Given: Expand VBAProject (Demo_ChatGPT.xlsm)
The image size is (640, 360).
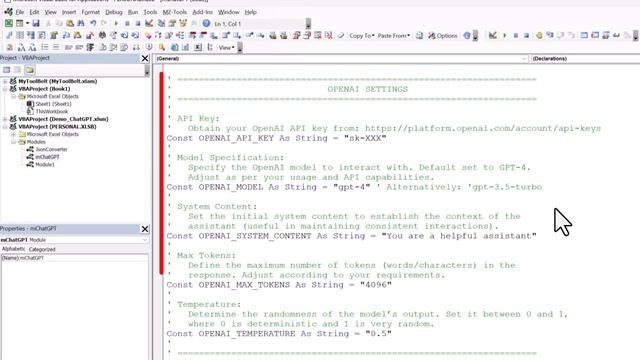Looking at the screenshot, I should click(5, 119).
